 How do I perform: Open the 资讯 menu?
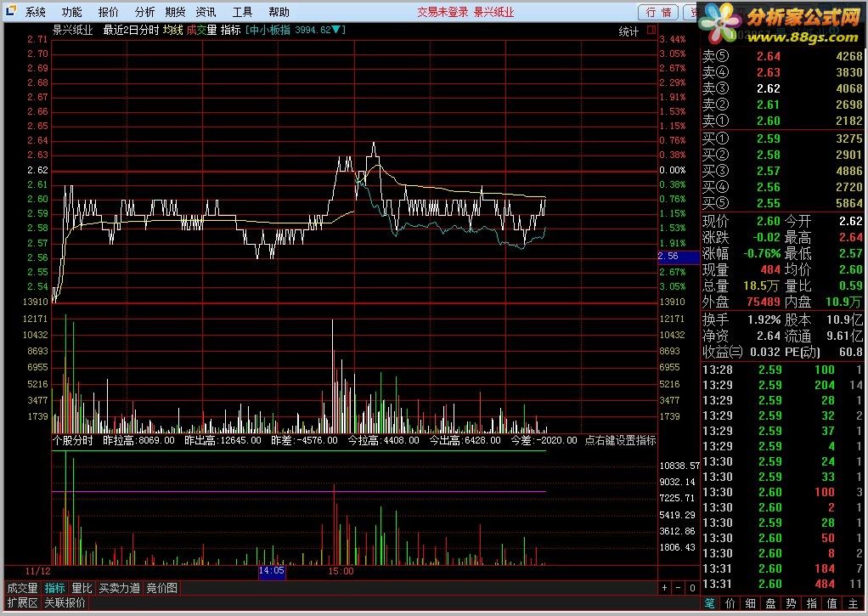coord(206,12)
